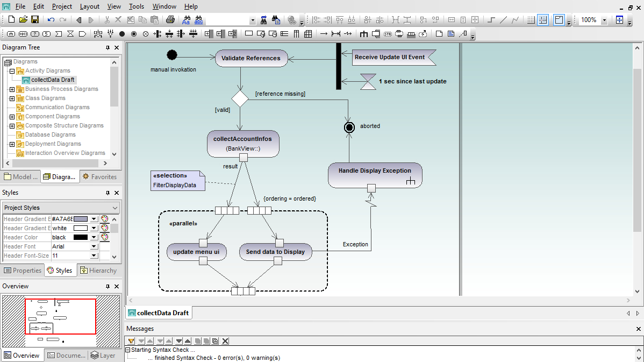Undo the last action
644x362 pixels.
click(51, 20)
